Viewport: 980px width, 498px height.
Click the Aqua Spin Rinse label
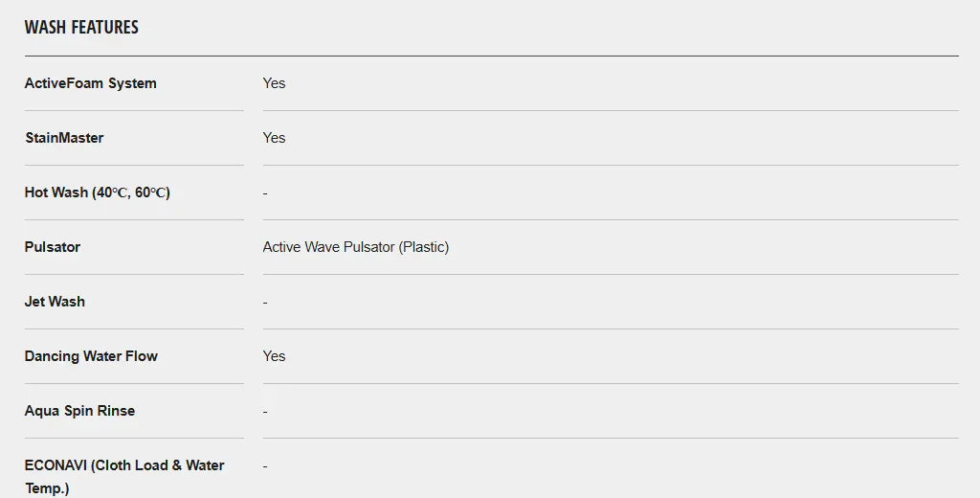[79, 411]
